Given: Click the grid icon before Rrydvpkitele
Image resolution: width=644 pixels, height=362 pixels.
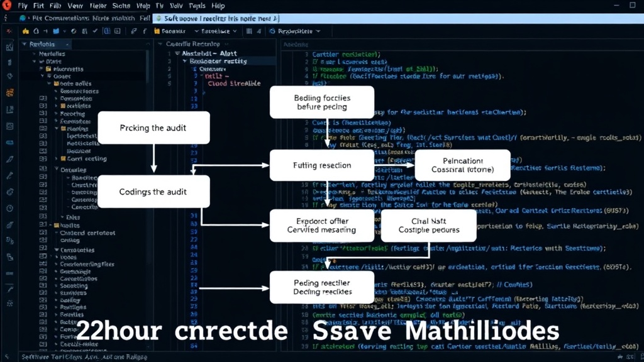Looking at the screenshot, I should pyautogui.click(x=249, y=31).
